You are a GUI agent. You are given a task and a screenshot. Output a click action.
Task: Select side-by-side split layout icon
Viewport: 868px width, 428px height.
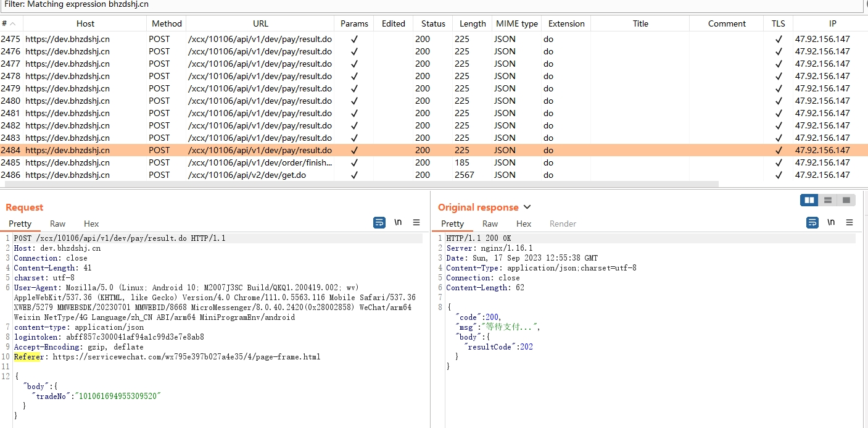809,200
